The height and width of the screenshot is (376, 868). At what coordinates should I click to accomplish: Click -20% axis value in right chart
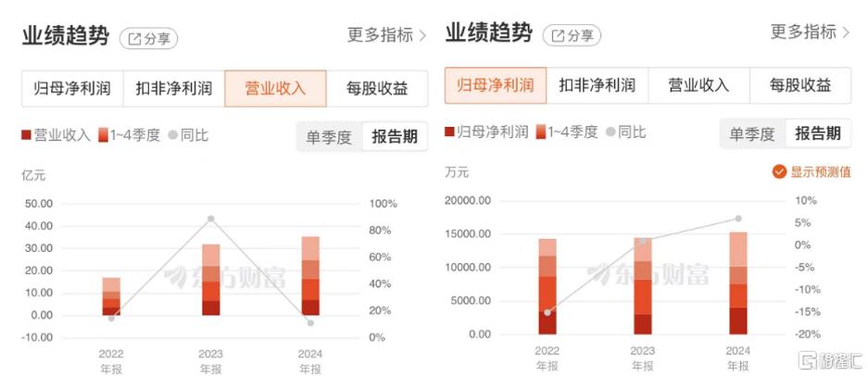(x=809, y=334)
